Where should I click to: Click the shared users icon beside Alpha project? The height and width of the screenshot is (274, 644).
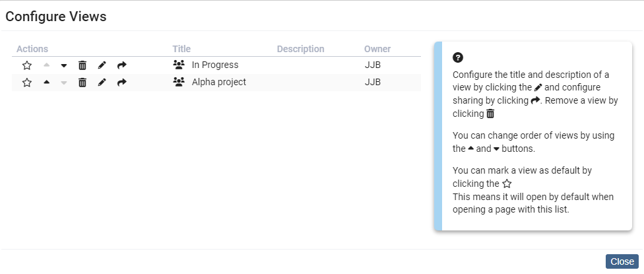coord(178,82)
